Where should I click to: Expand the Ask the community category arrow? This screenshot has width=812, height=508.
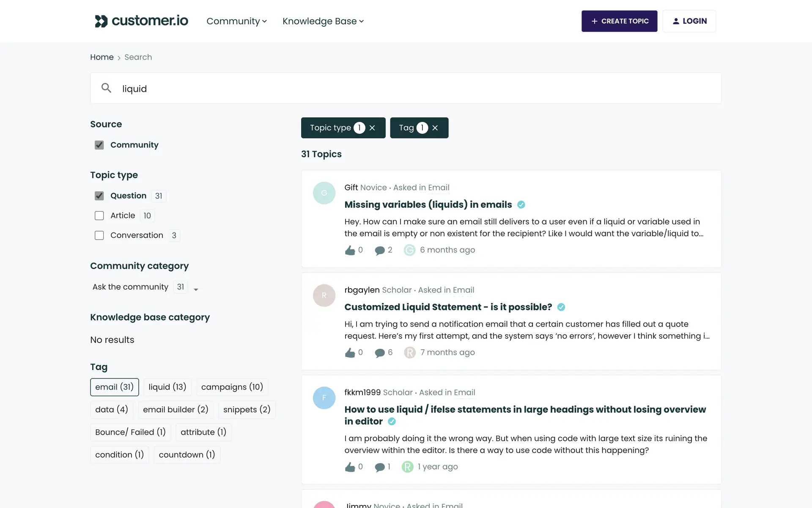coord(196,290)
